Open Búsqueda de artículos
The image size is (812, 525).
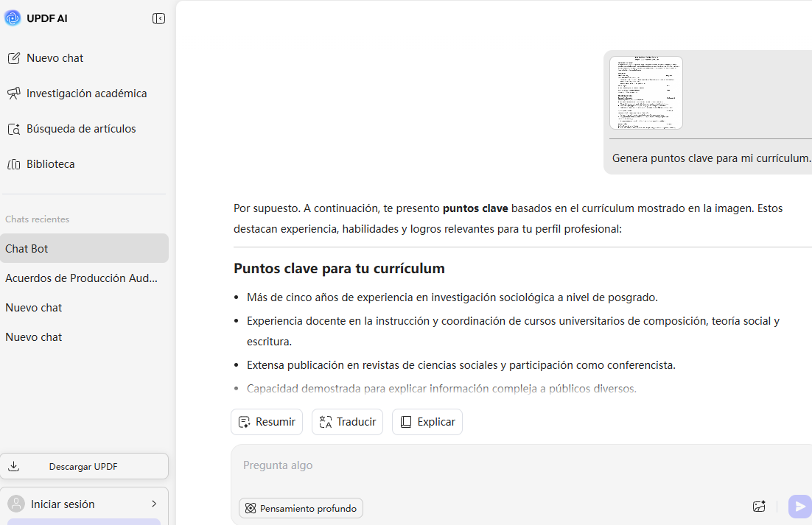[81, 128]
